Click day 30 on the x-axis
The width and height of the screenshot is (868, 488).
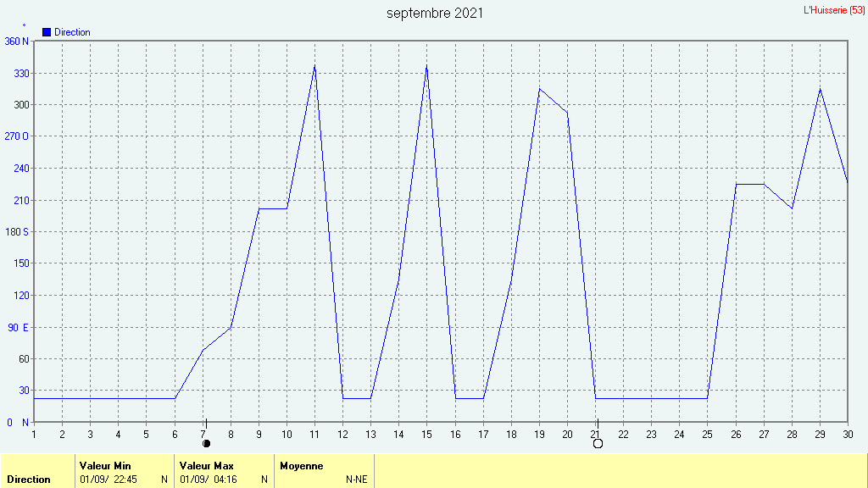pos(848,435)
